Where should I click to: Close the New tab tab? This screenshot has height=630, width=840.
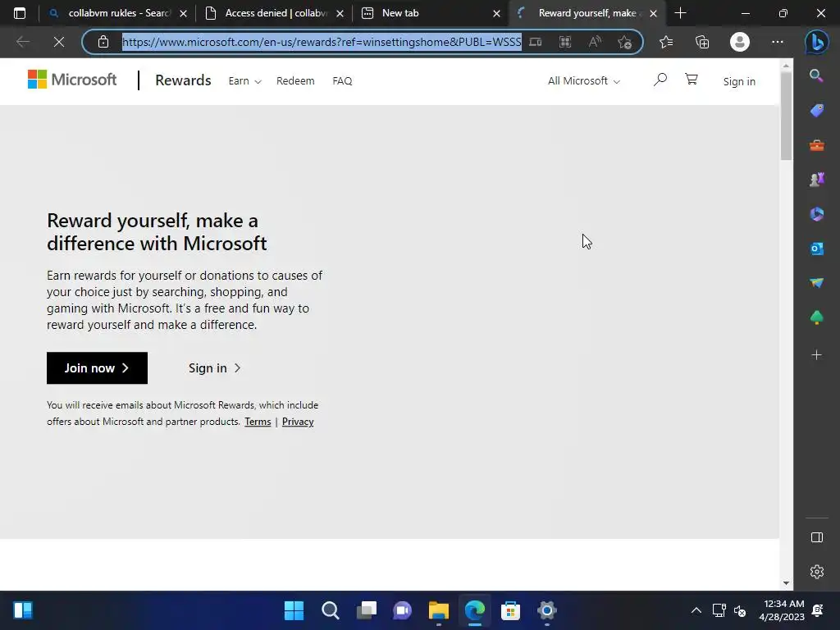496,13
